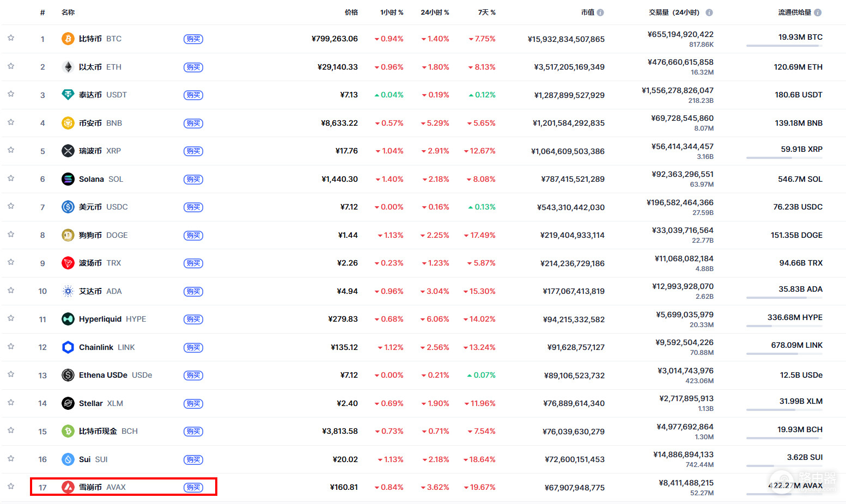Click the BTC circulating supply progress bar
The image size is (846, 504).
pyautogui.click(x=784, y=46)
